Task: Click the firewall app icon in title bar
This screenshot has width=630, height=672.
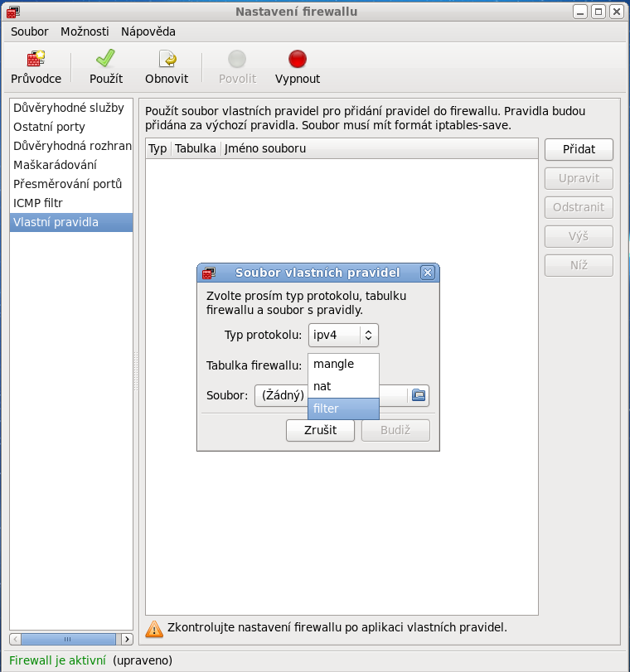Action: click(13, 12)
